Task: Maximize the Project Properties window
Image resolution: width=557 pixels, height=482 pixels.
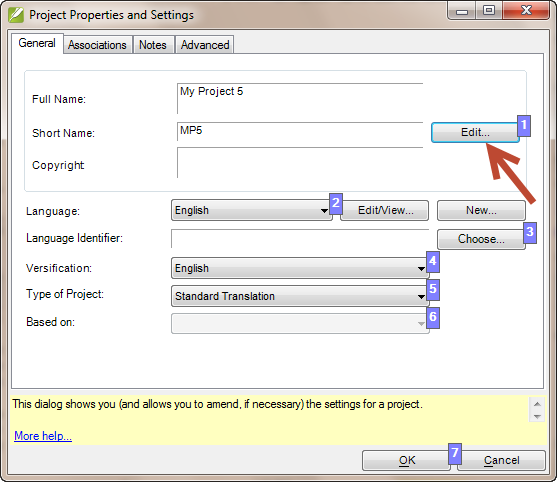Action: pos(489,11)
